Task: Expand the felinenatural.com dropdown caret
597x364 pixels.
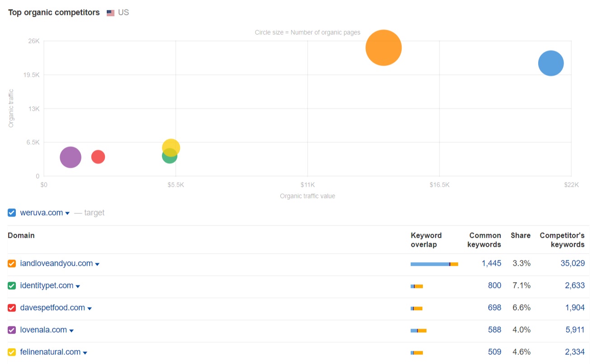Action: tap(85, 353)
